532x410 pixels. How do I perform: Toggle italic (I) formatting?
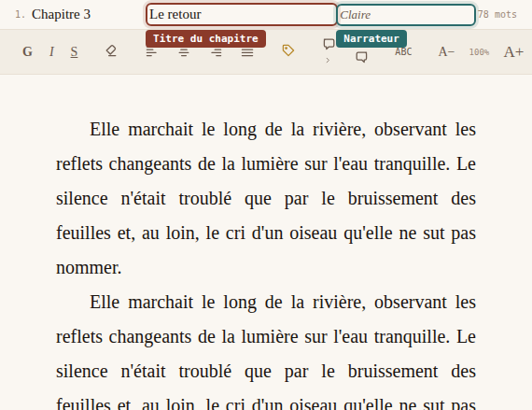[51, 51]
